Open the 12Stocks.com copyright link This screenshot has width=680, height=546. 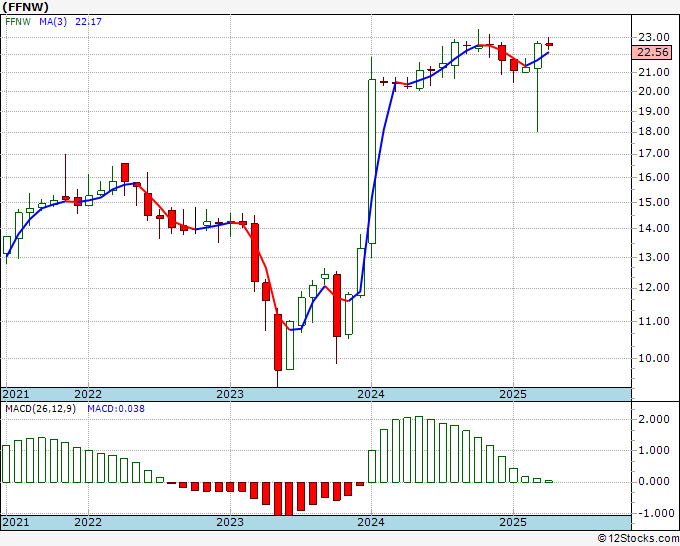click(x=638, y=539)
